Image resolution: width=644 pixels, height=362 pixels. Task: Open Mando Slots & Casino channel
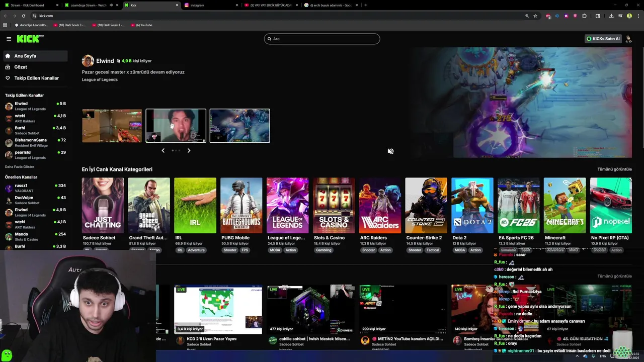(x=35, y=236)
